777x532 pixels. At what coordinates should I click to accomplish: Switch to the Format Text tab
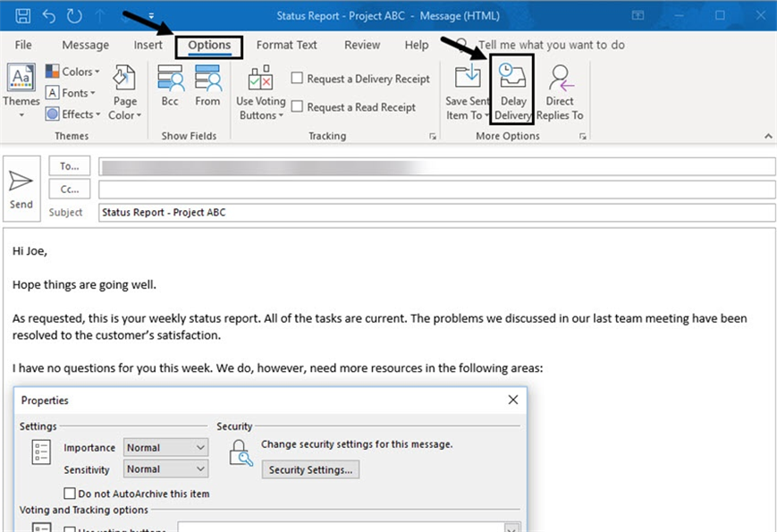286,45
